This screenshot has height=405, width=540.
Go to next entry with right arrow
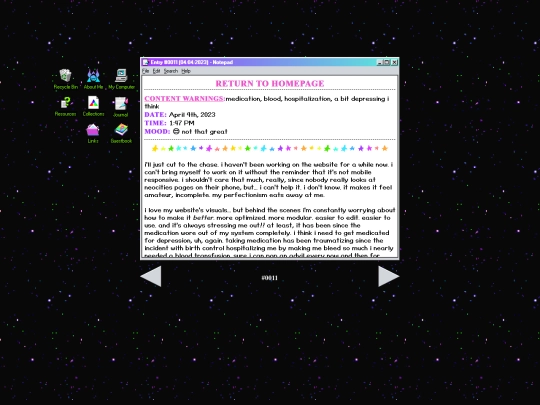388,276
